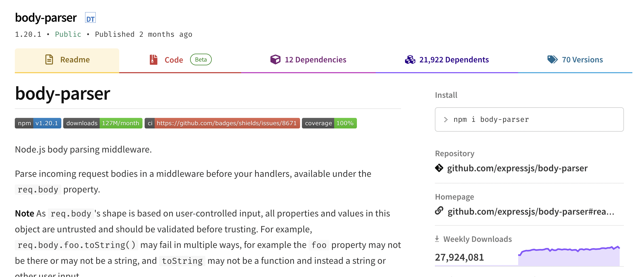Click the standalone toString inline code
This screenshot has width=644, height=277.
(x=182, y=261)
